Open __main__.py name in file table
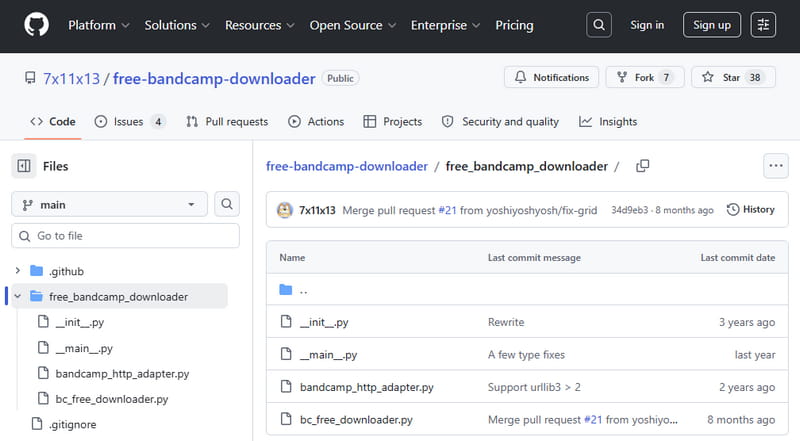The image size is (800, 441). coord(329,355)
